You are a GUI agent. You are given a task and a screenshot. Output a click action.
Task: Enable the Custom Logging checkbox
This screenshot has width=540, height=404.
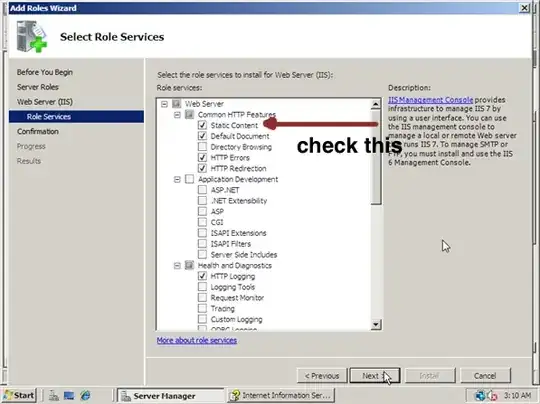[x=202, y=319]
